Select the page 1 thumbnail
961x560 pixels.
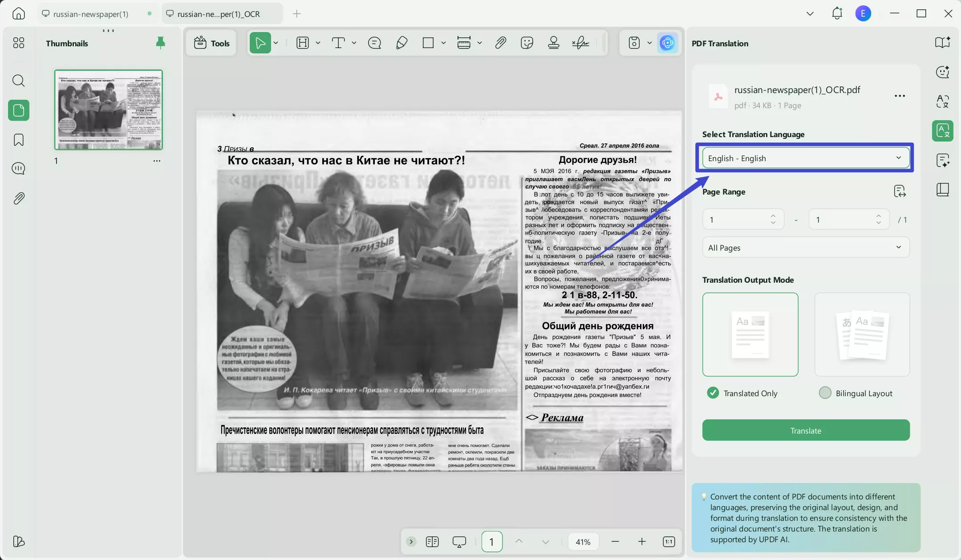(108, 110)
